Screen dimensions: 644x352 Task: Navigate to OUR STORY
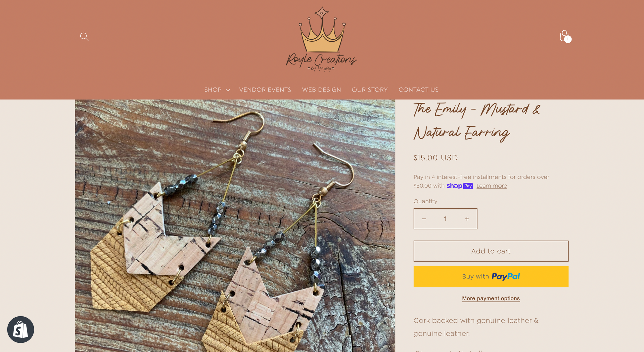point(370,90)
